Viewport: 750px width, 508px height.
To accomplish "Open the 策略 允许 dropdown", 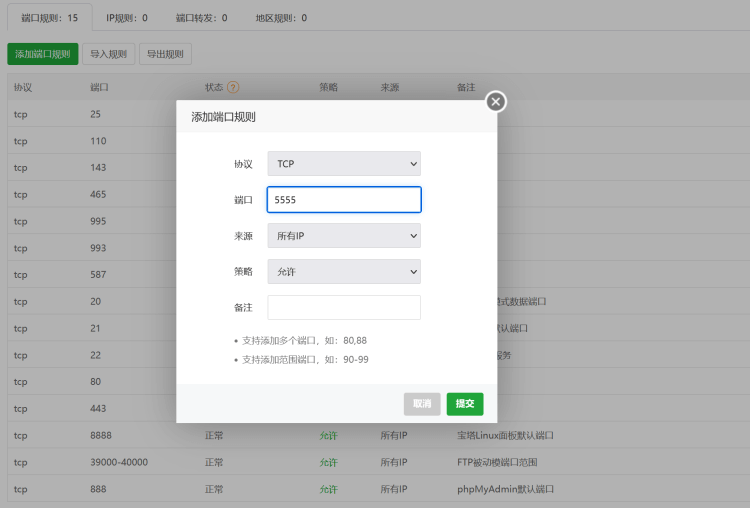I will click(x=344, y=272).
